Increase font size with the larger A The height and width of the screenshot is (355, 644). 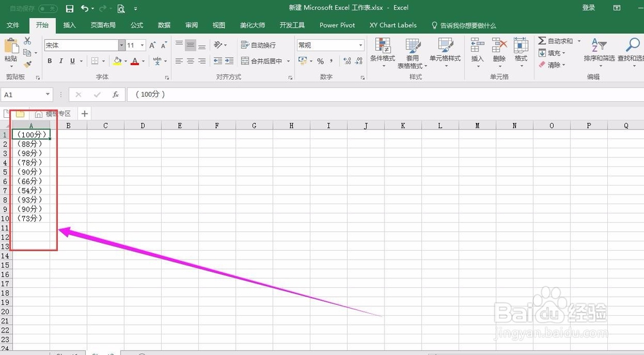coord(153,45)
